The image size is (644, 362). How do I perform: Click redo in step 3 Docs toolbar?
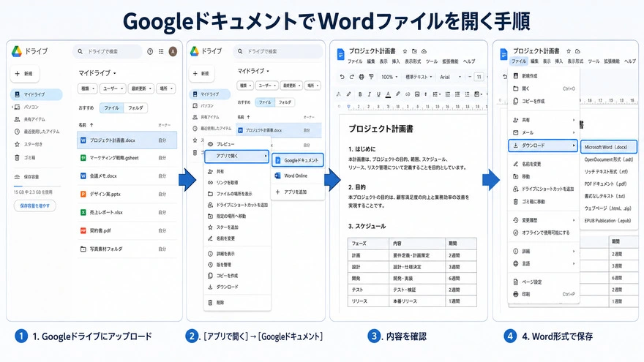click(x=351, y=77)
